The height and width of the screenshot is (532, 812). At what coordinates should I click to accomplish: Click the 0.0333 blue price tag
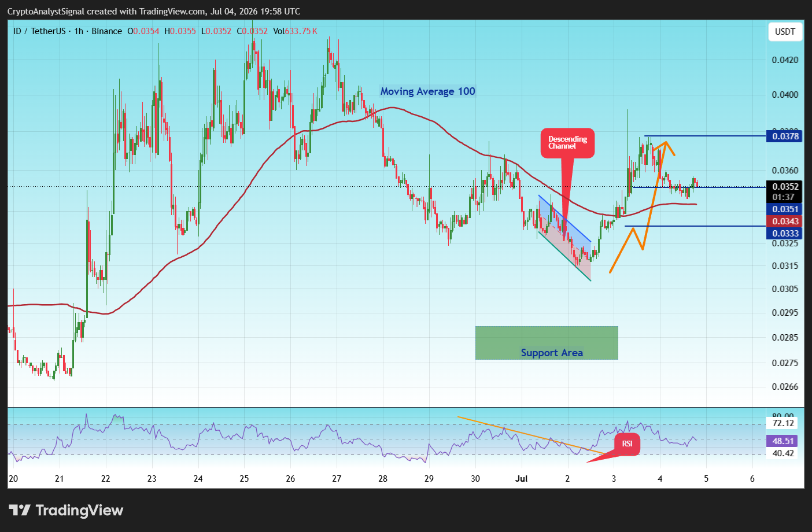click(x=785, y=234)
